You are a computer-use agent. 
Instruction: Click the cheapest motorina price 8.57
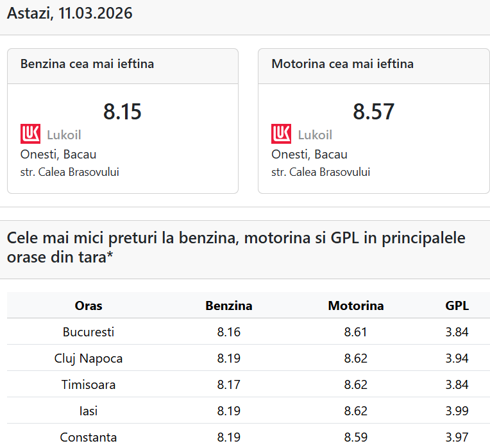coord(373,112)
